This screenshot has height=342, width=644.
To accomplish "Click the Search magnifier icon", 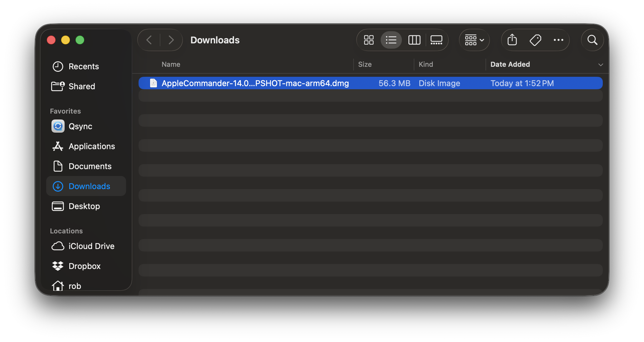I will [x=592, y=40].
